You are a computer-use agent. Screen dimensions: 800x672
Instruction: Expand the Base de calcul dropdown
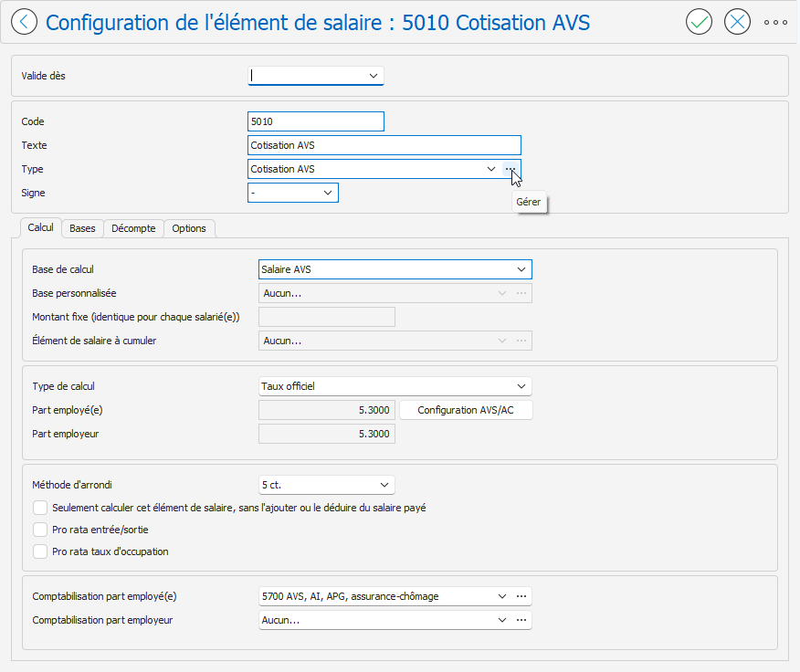pos(521,269)
